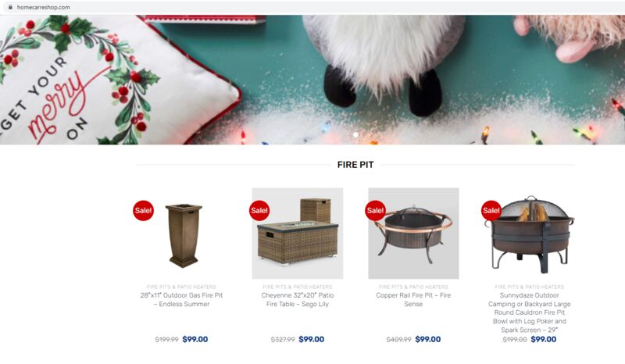Click the padlock icon in address bar
This screenshot has height=364, width=625.
pos(10,7)
